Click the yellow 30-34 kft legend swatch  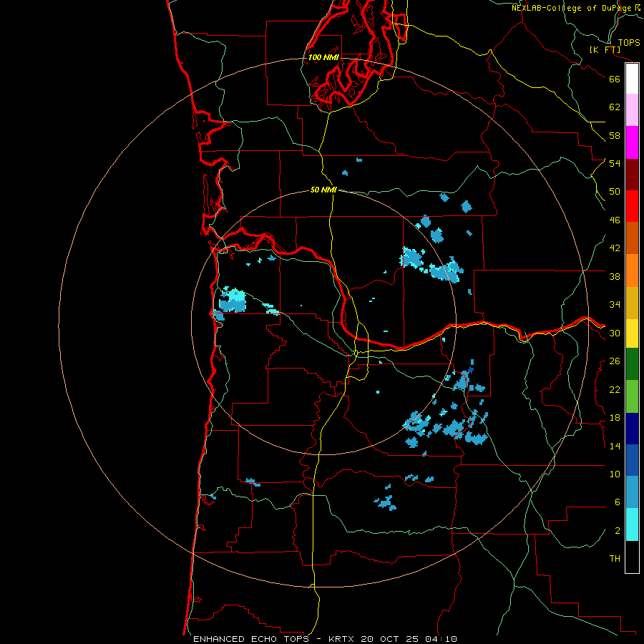click(x=632, y=333)
